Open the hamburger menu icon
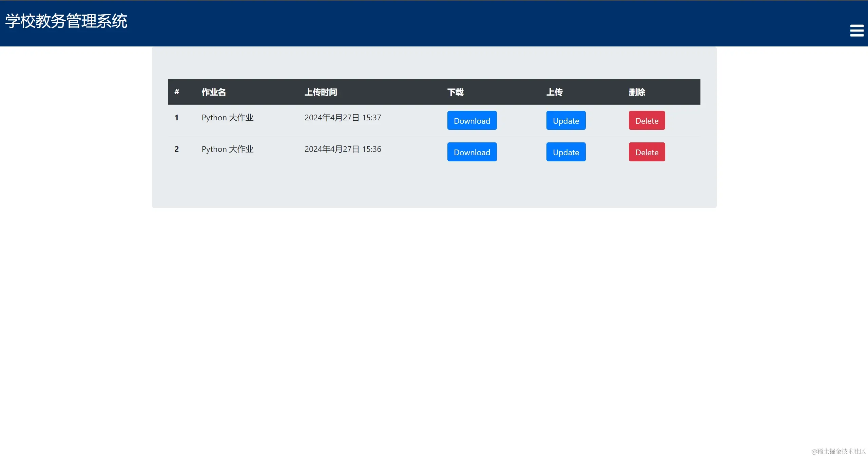Screen dimensions: 868x457 tap(856, 31)
